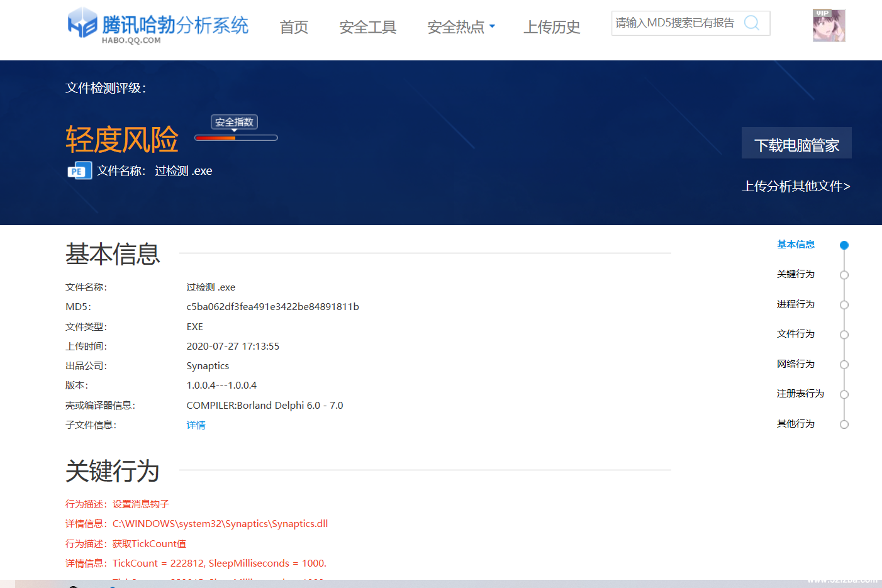Select the 文件行为 timeline dot
The width and height of the screenshot is (882, 588).
coord(844,335)
